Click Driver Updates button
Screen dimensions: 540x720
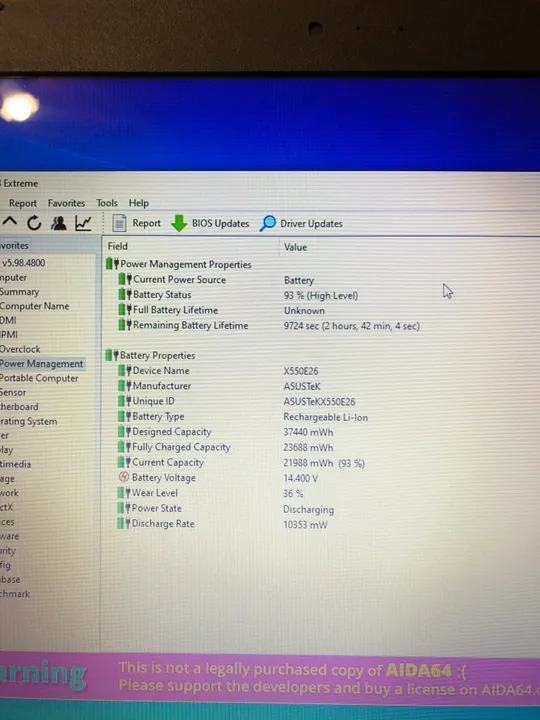[x=301, y=223]
